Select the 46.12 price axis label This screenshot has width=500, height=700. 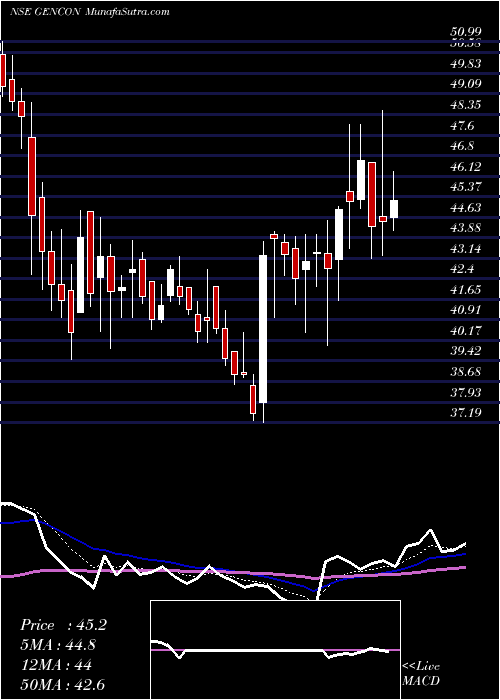pos(465,167)
